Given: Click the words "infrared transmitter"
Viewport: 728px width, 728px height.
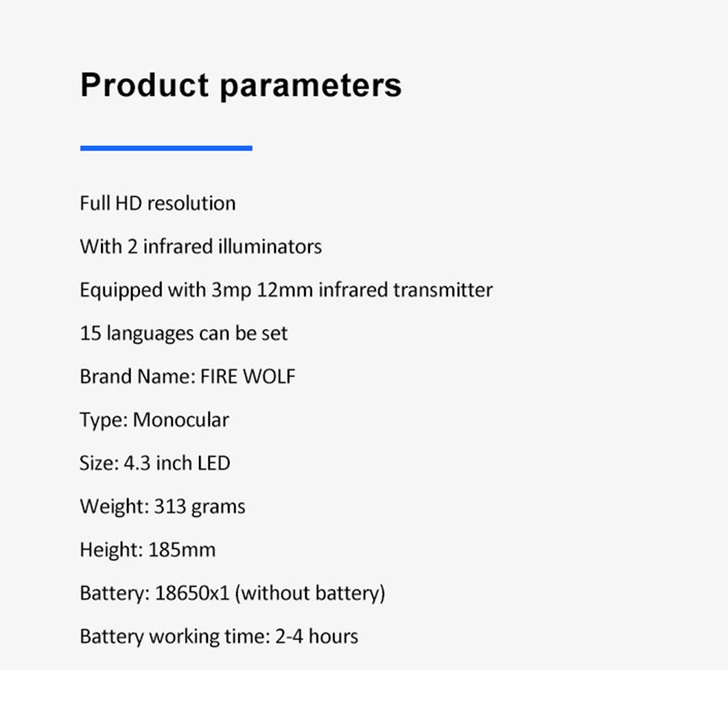Looking at the screenshot, I should point(405,290).
